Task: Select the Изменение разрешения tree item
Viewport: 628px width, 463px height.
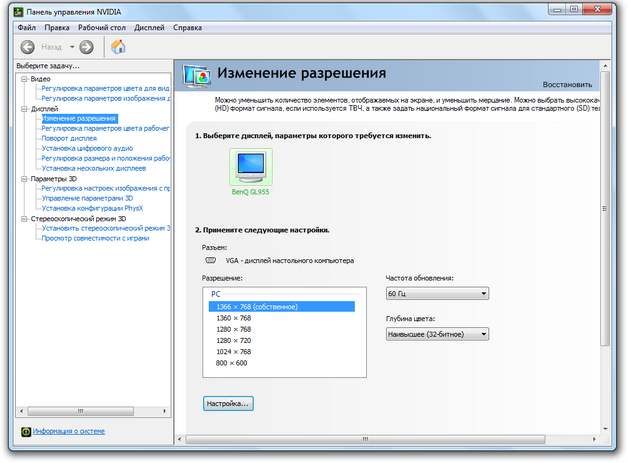Action: (79, 119)
